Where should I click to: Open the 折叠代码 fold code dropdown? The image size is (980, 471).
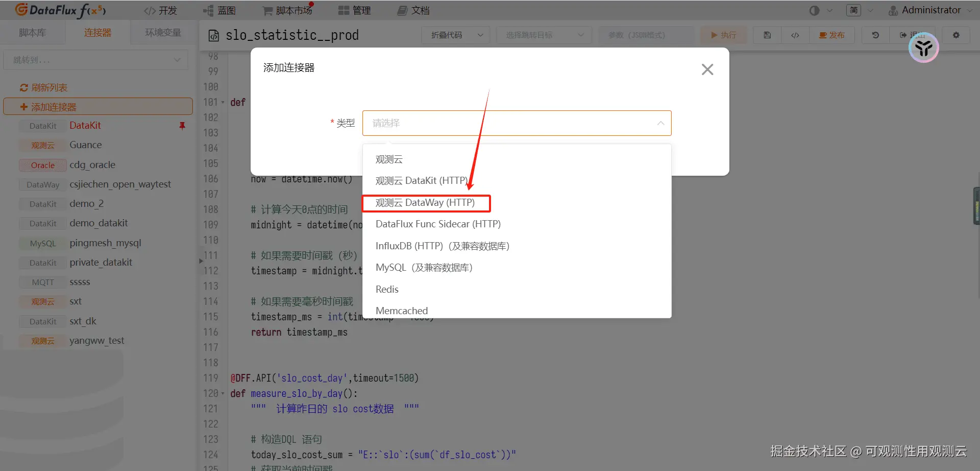(456, 35)
